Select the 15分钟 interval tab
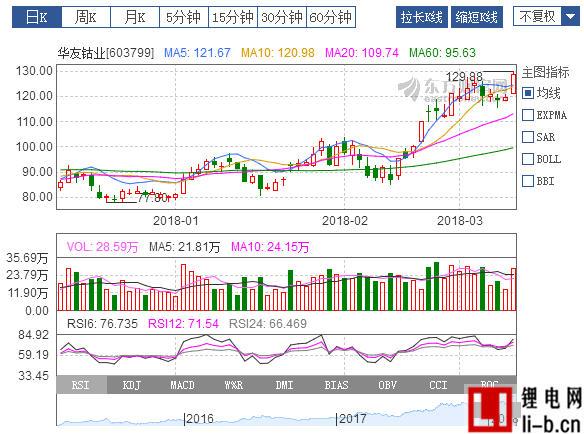The image size is (584, 434). 233,17
